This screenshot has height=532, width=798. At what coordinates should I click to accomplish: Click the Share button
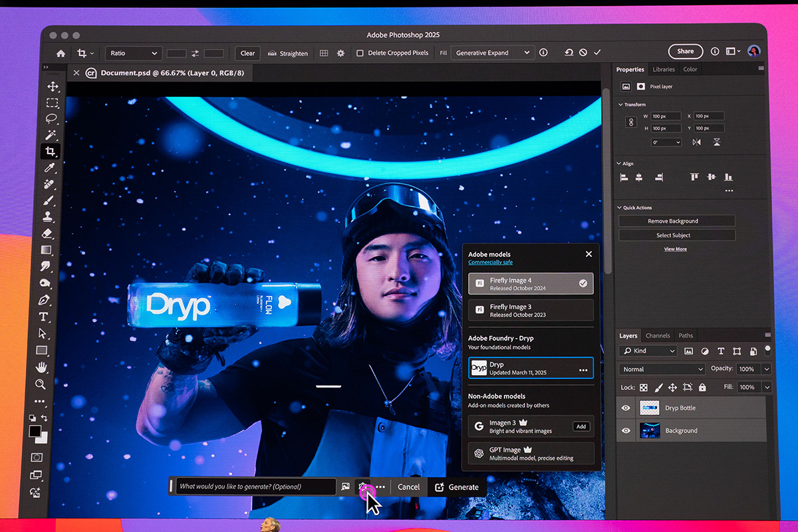686,51
